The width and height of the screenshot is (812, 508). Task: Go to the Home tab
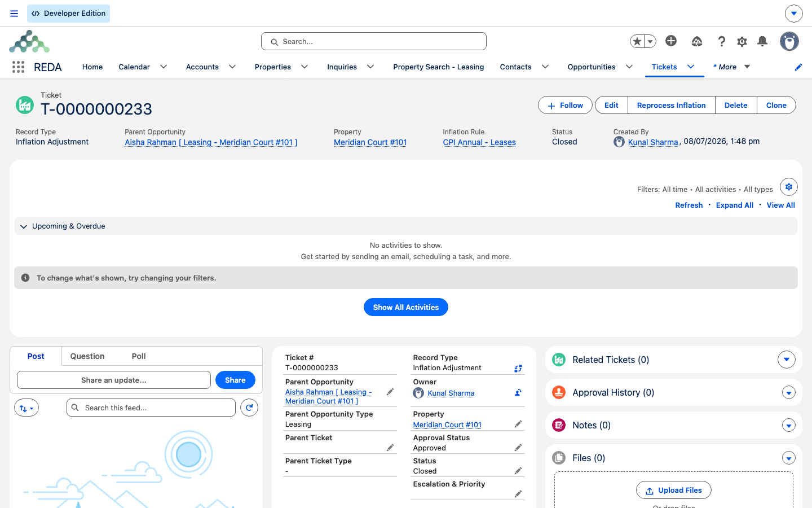[92, 67]
